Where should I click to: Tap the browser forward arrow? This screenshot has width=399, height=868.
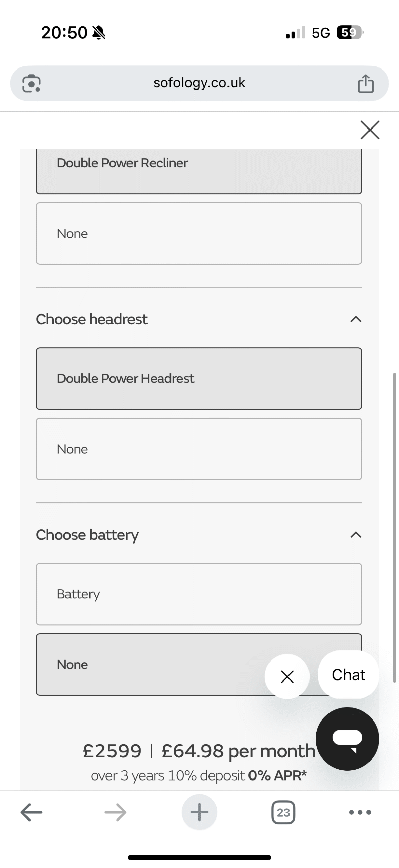[x=115, y=812]
